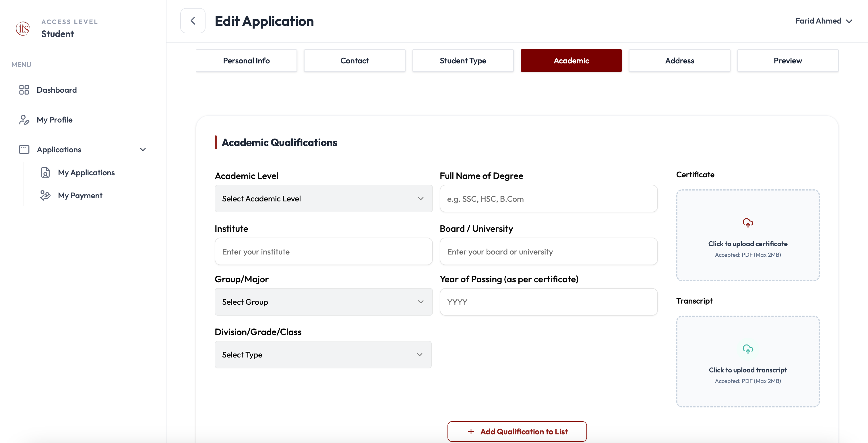Screen dimensions: 868x443
Task: Click the Edit Application page title
Action: click(264, 21)
